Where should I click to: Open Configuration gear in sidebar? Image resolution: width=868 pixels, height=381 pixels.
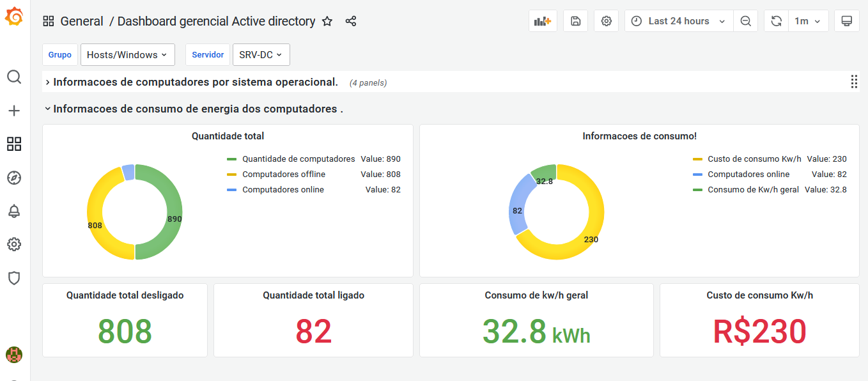(x=14, y=244)
